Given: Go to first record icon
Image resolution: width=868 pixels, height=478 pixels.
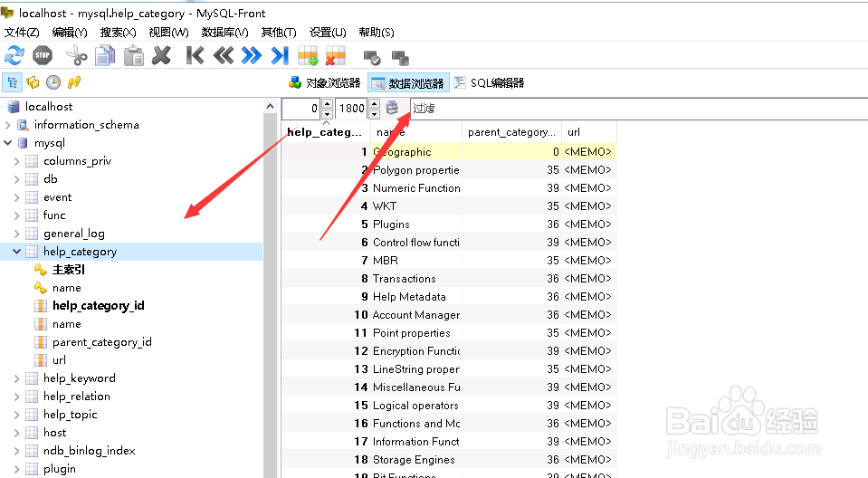Looking at the screenshot, I should [x=195, y=55].
